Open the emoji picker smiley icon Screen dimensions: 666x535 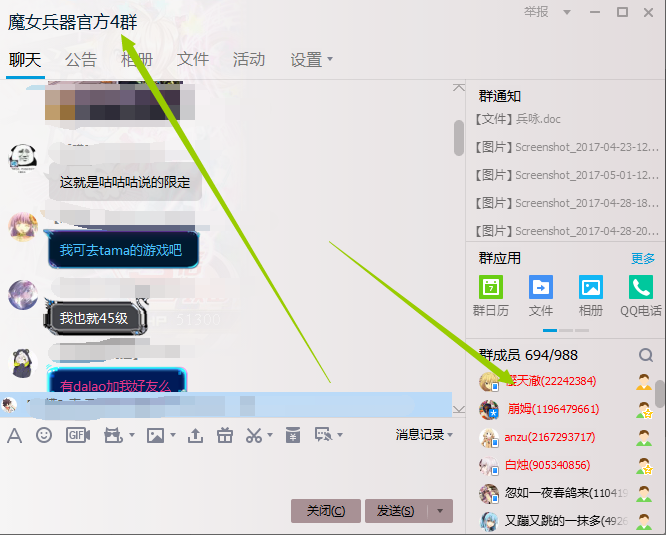pos(44,435)
